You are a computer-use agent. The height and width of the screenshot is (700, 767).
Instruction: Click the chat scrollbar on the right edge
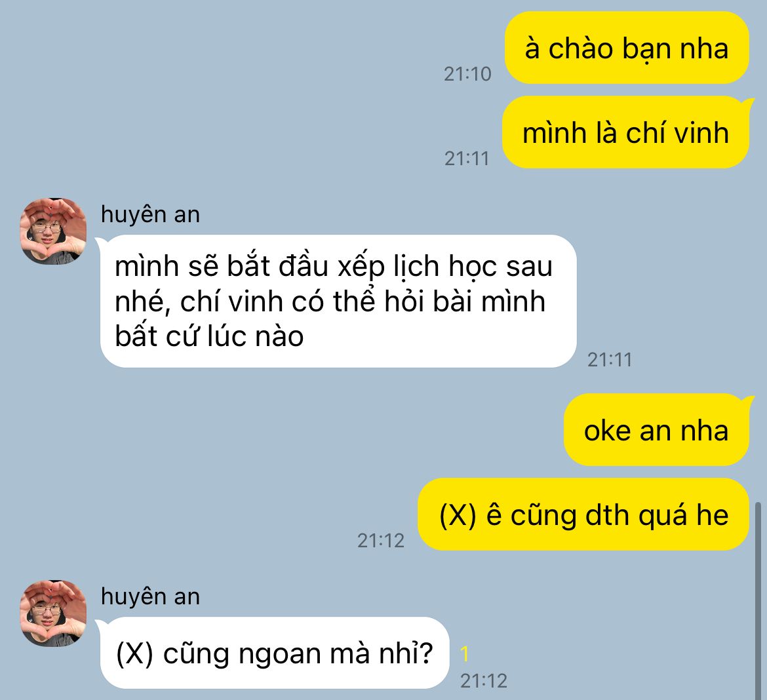tap(758, 600)
